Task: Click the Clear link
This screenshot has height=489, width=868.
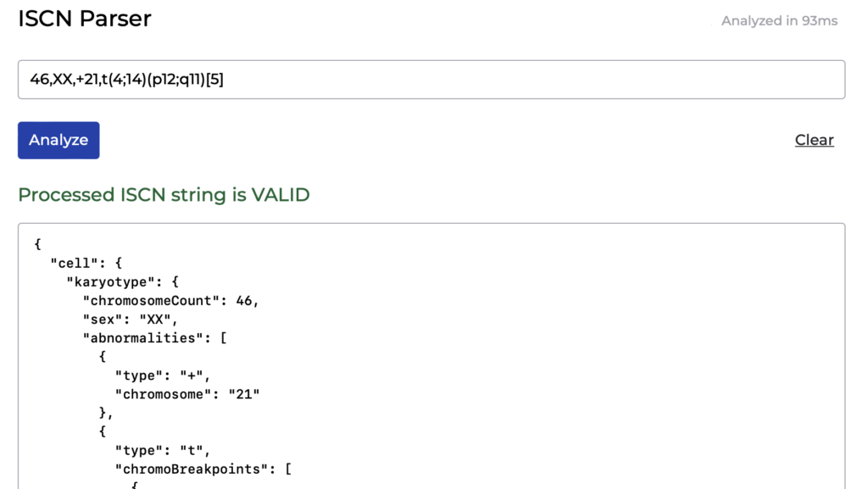Action: [x=815, y=140]
